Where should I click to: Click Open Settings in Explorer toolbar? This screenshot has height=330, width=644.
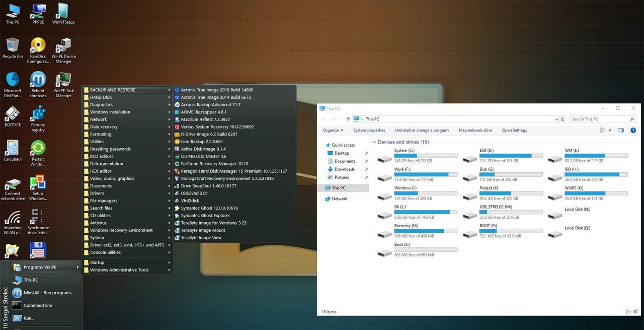pyautogui.click(x=515, y=130)
